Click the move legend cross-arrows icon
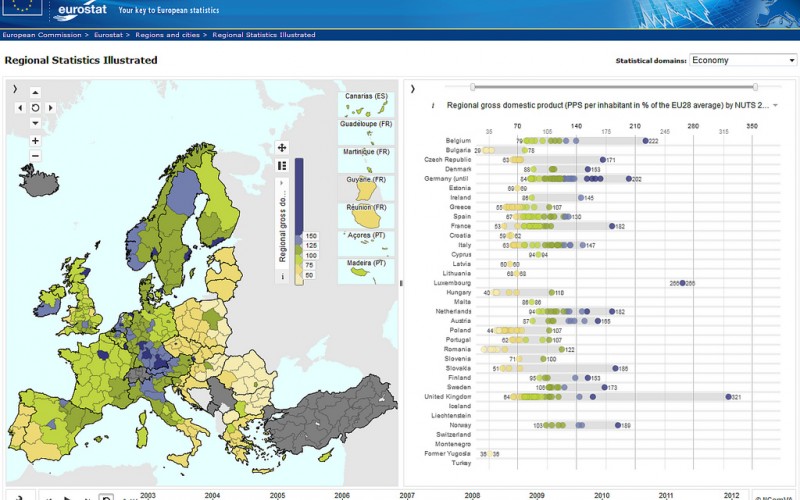The image size is (800, 500). [x=282, y=148]
